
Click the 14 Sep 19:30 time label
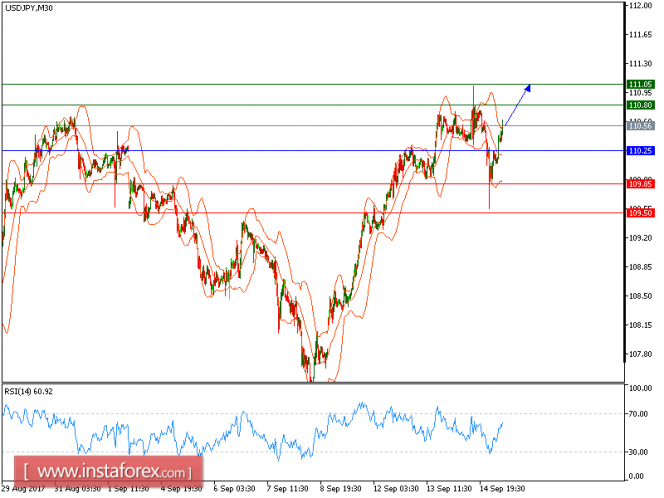tap(502, 489)
